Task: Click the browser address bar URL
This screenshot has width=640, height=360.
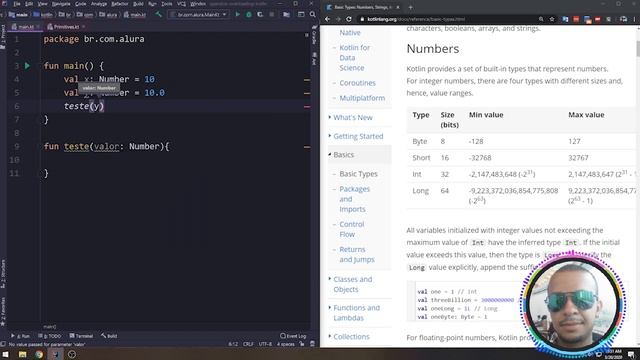Action: tap(416, 19)
